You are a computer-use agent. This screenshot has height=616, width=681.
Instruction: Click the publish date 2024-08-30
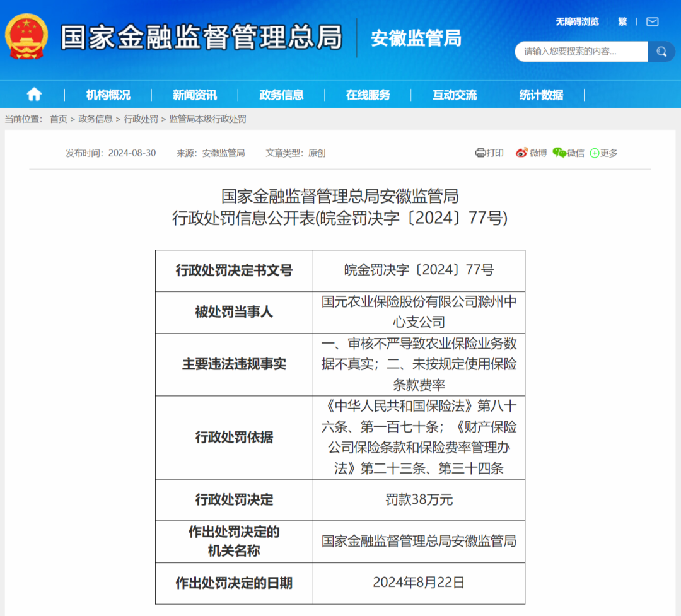[132, 153]
